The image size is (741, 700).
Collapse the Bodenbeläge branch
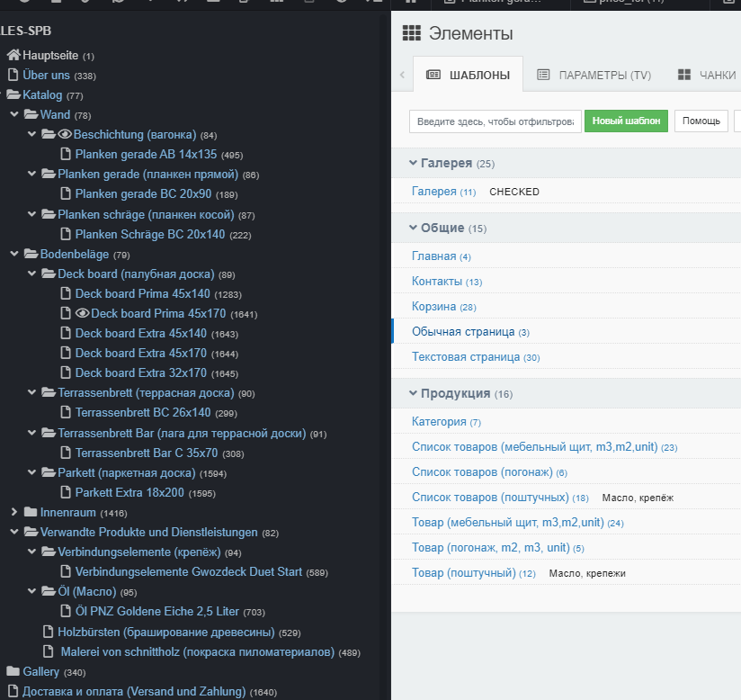(14, 254)
